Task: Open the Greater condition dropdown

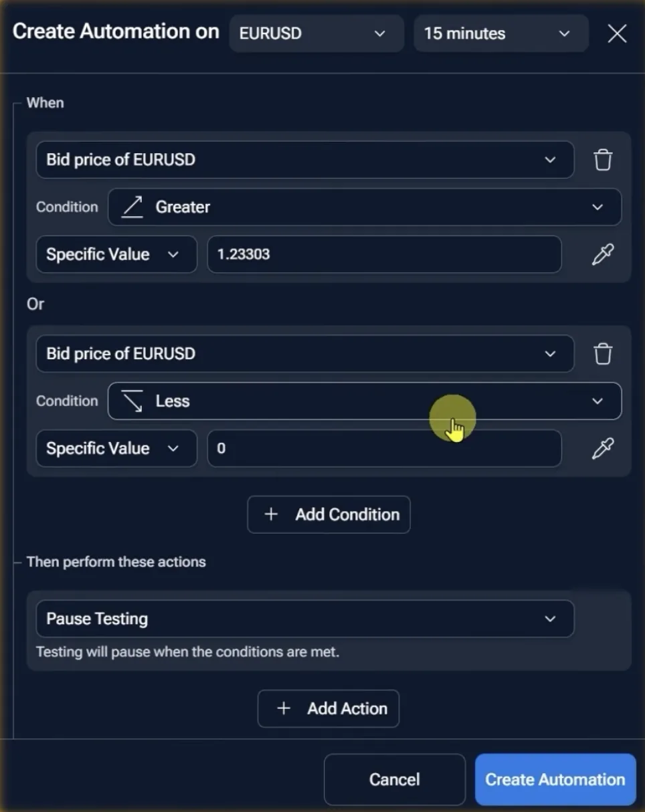Action: [365, 207]
